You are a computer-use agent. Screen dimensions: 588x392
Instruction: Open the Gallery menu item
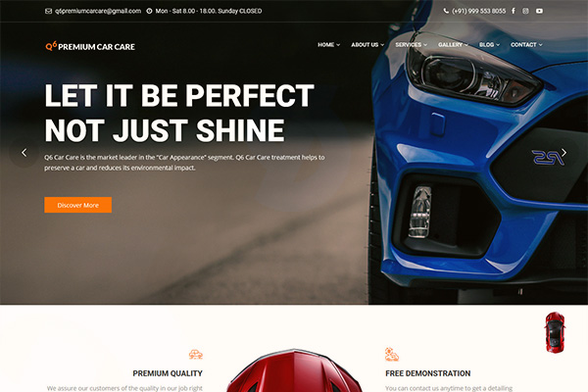pyautogui.click(x=453, y=45)
